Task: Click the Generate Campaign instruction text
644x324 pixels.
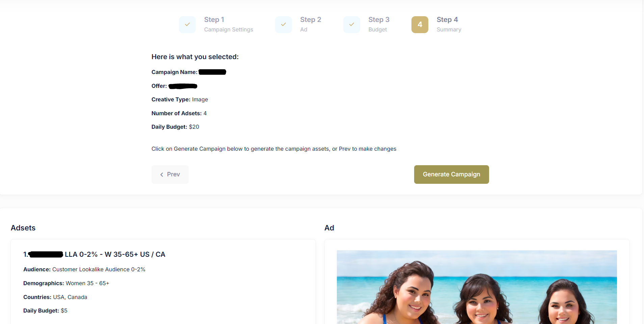Action: [274, 149]
